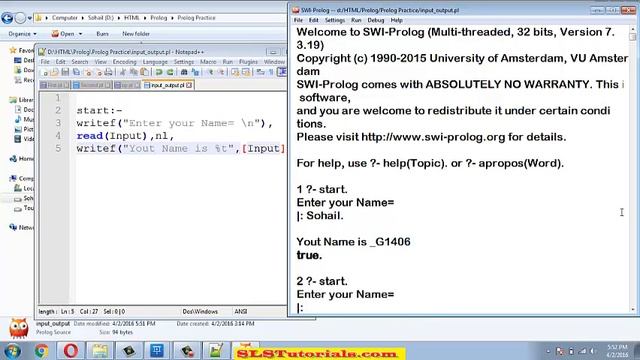640x360 pixels.
Task: Click the Open button in Explorer toolbar
Action: point(63,34)
